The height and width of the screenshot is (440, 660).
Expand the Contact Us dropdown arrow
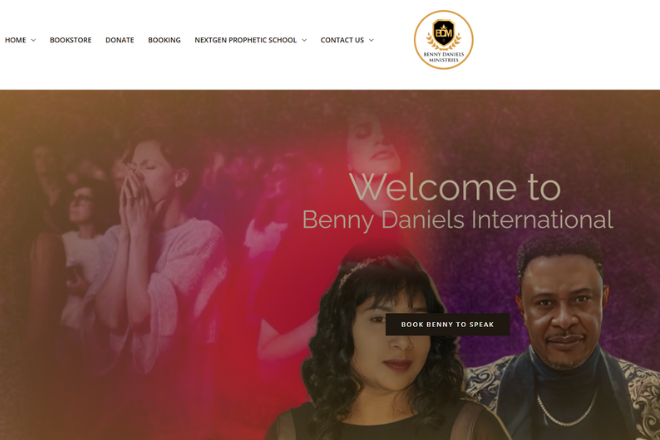point(371,40)
